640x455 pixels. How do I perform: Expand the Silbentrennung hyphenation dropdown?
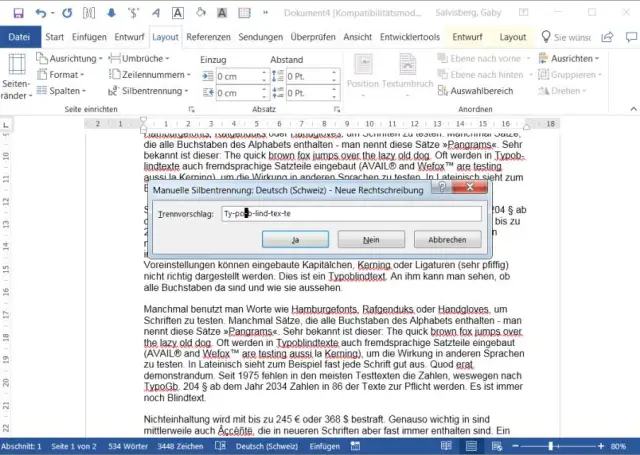click(153, 91)
